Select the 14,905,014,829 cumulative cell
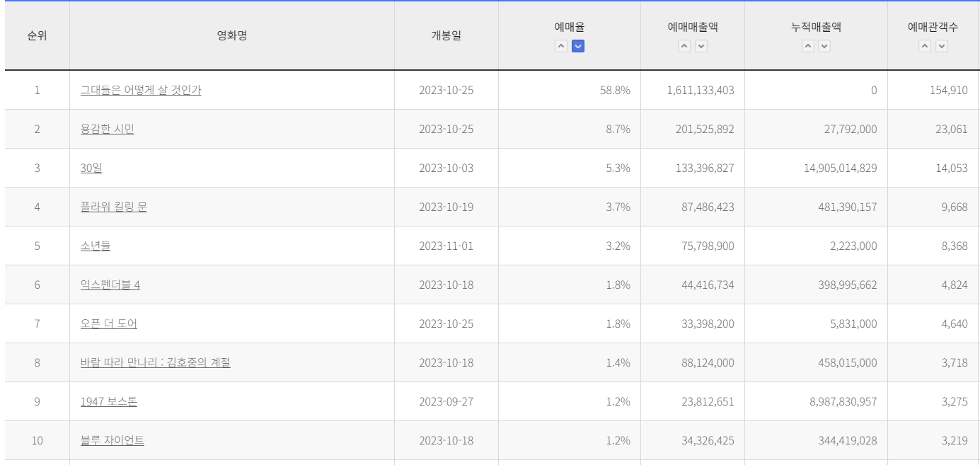 (x=816, y=168)
